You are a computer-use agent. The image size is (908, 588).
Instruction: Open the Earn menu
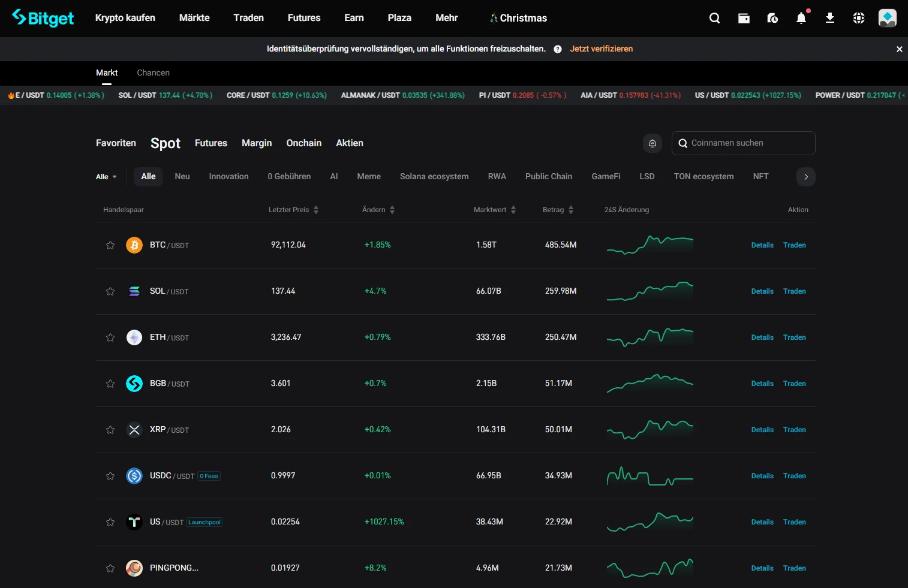[x=354, y=18]
